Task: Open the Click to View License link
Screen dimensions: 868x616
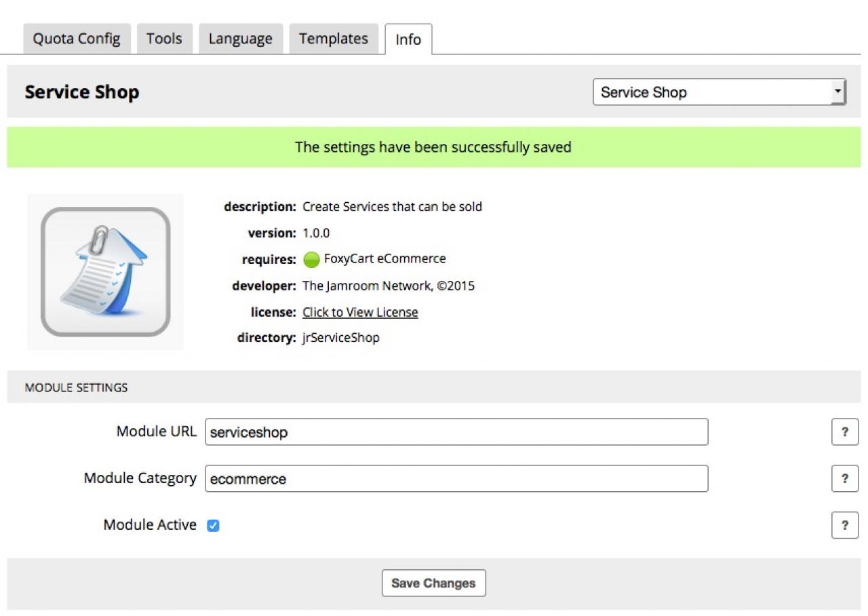Action: tap(360, 312)
